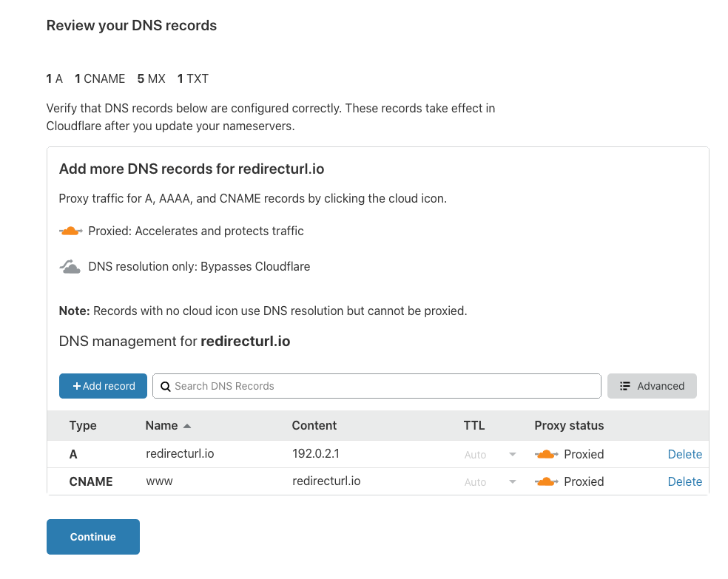Click the Add more DNS records heading

point(192,169)
